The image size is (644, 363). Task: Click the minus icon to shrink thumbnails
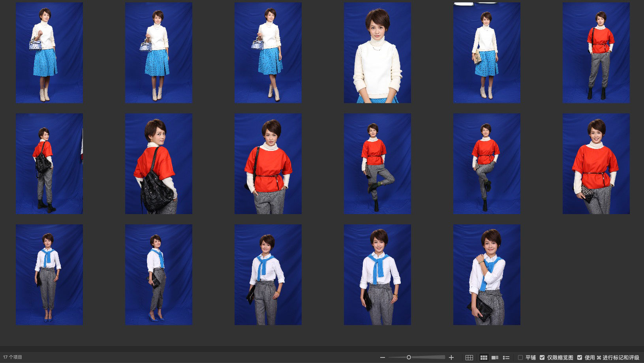[382, 357]
